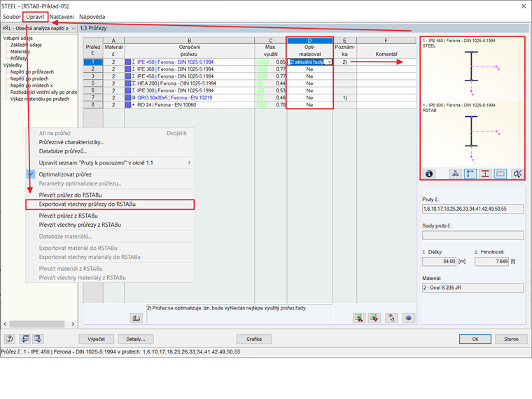Click the Pruty č. members field
532x399 pixels.
pos(472,209)
